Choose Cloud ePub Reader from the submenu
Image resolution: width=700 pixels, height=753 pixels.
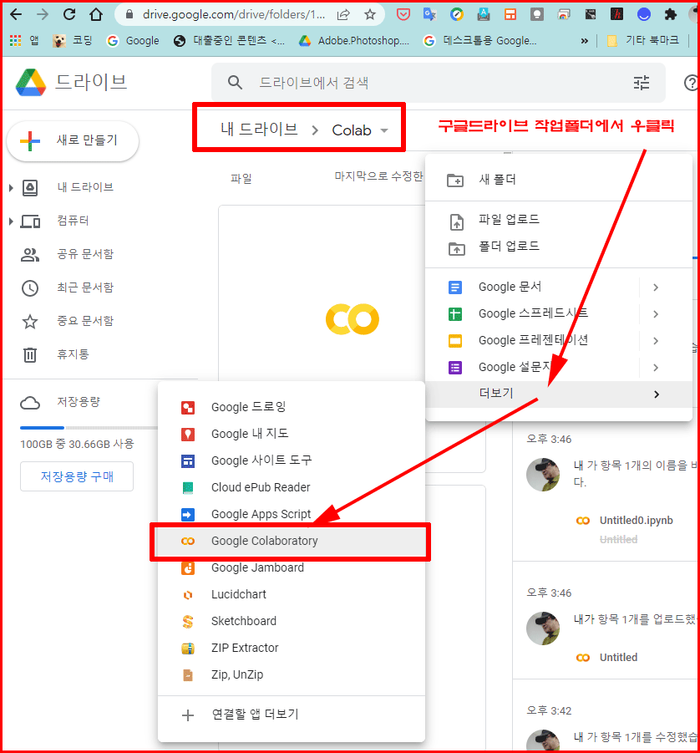pos(291,487)
